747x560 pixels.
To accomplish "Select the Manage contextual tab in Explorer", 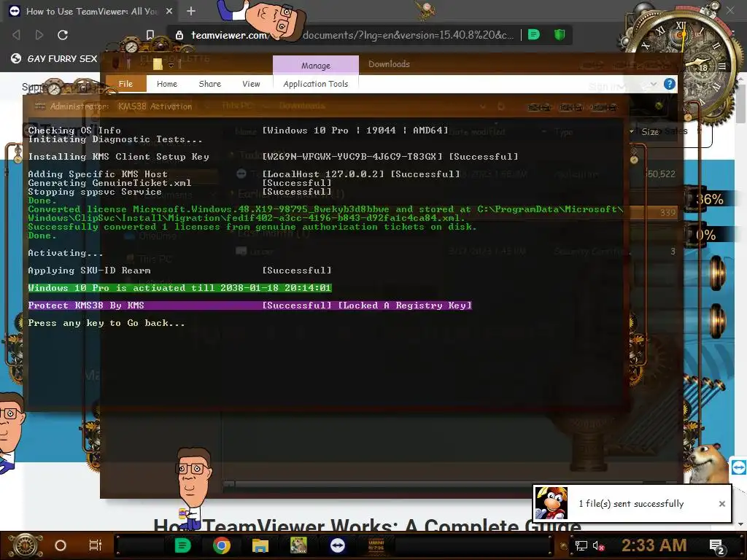I will click(x=315, y=65).
